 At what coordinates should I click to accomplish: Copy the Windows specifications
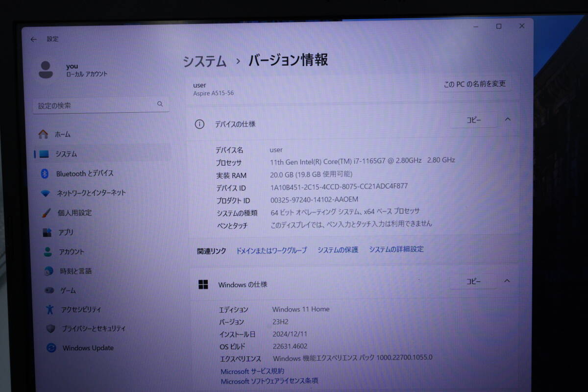coord(473,281)
